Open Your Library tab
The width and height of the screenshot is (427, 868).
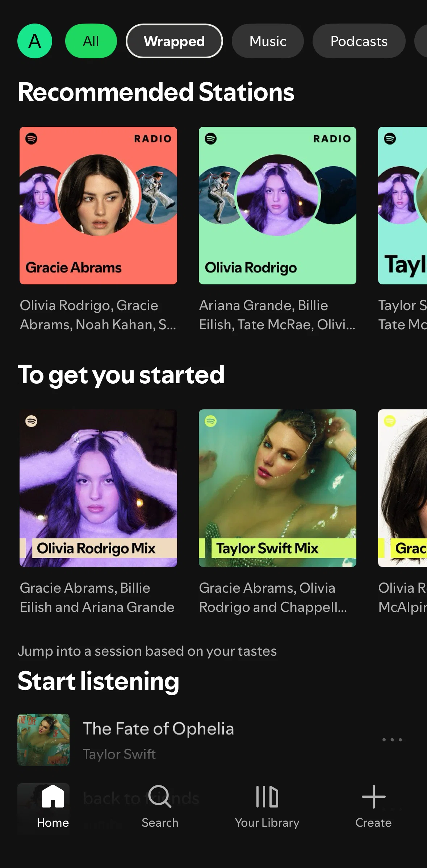click(x=267, y=806)
